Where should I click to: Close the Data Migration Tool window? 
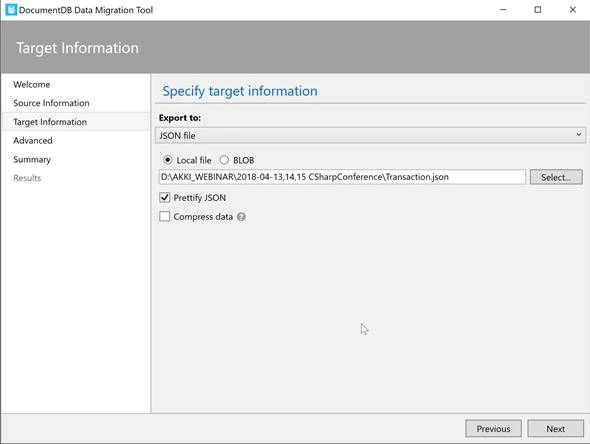click(573, 10)
